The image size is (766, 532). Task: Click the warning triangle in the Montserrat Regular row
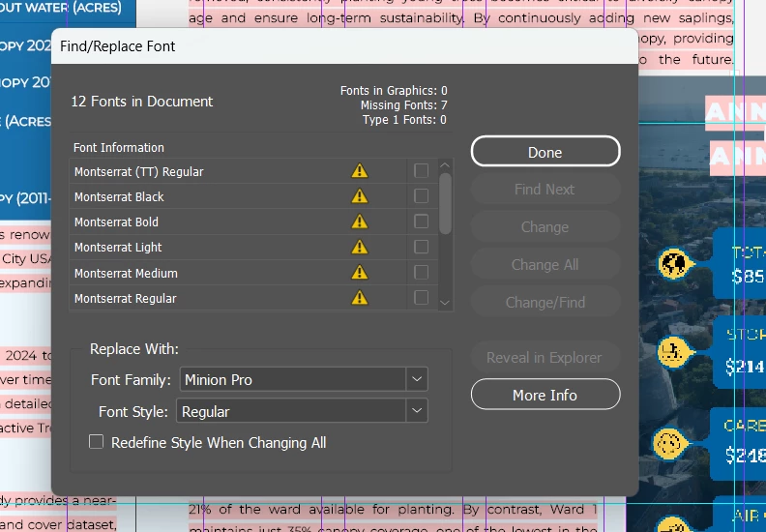pyautogui.click(x=360, y=298)
